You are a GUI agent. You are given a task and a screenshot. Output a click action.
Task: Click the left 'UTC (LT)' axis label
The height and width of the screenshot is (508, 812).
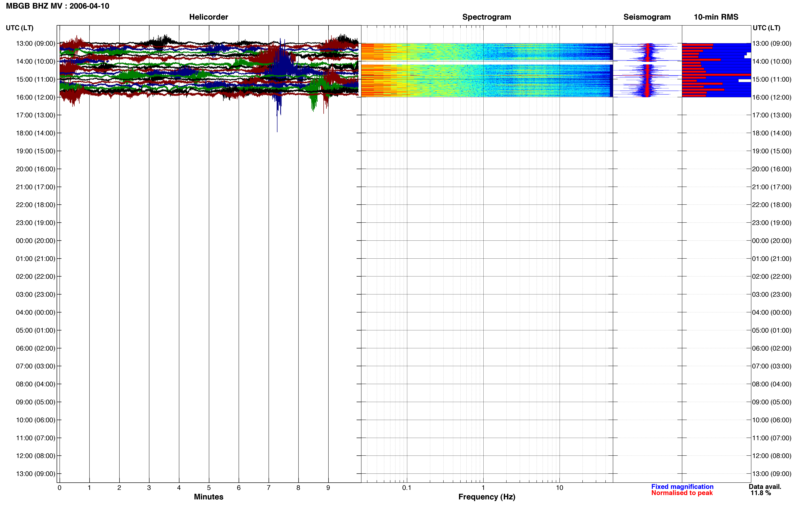pyautogui.click(x=19, y=28)
